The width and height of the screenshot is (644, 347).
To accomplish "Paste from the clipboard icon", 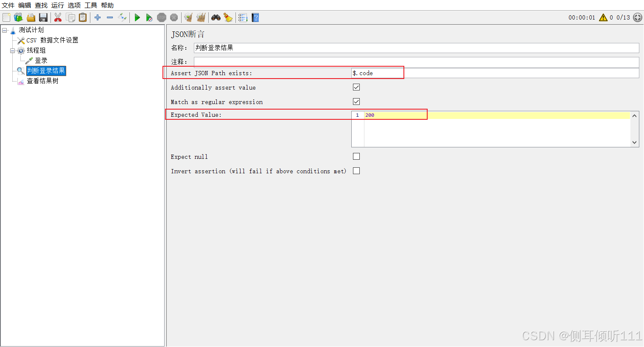I will tap(83, 17).
